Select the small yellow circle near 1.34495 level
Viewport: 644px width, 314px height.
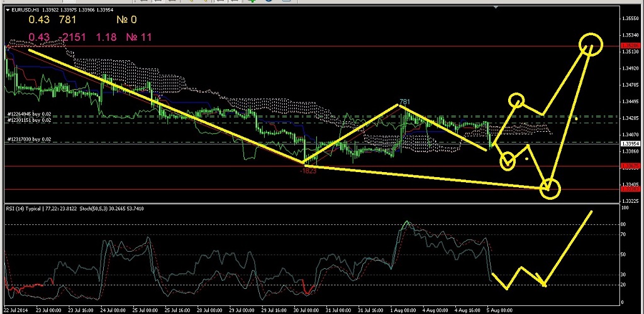point(516,99)
